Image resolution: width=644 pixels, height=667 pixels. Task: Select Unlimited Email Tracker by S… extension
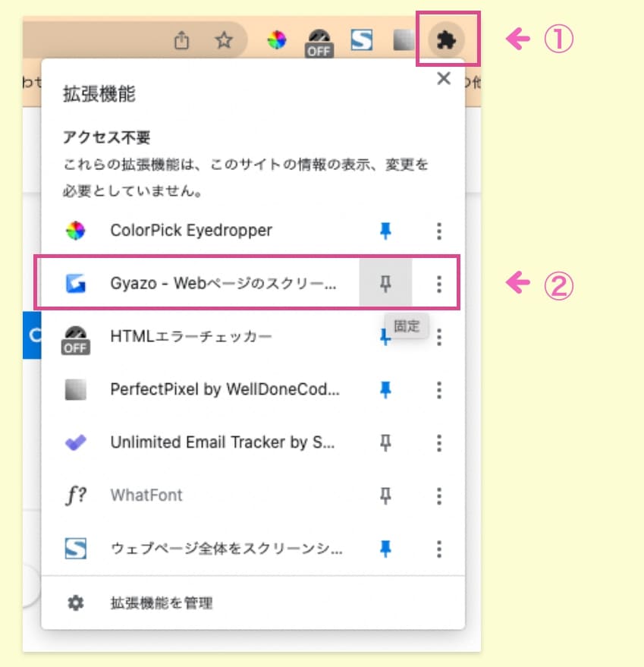[222, 442]
